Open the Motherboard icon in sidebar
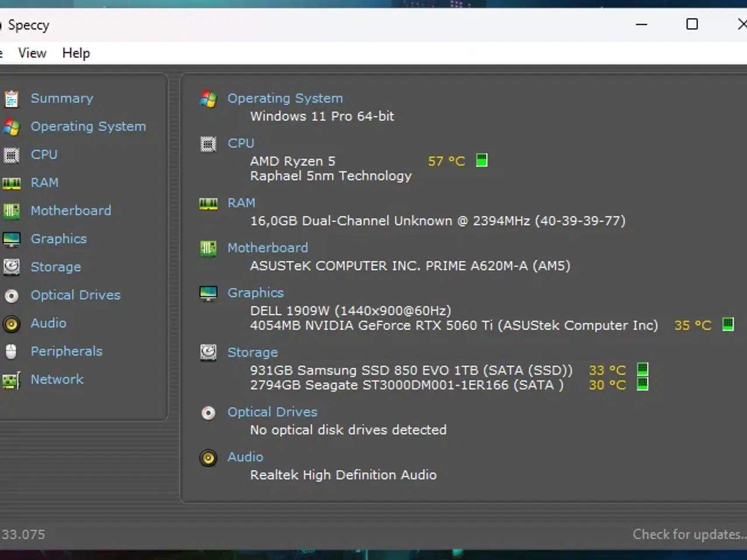This screenshot has width=747, height=560. pyautogui.click(x=11, y=211)
